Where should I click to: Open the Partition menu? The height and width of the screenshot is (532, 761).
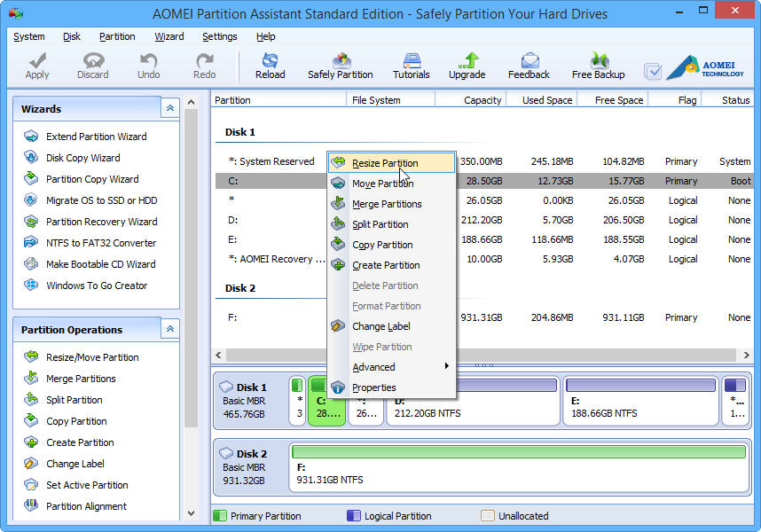pos(117,37)
